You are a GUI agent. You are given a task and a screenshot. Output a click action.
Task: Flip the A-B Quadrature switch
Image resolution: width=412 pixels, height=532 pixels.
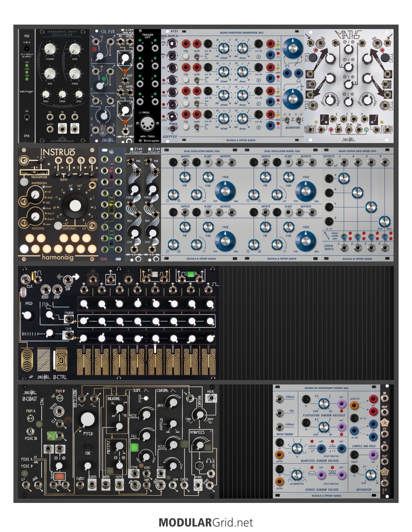pyautogui.click(x=287, y=120)
